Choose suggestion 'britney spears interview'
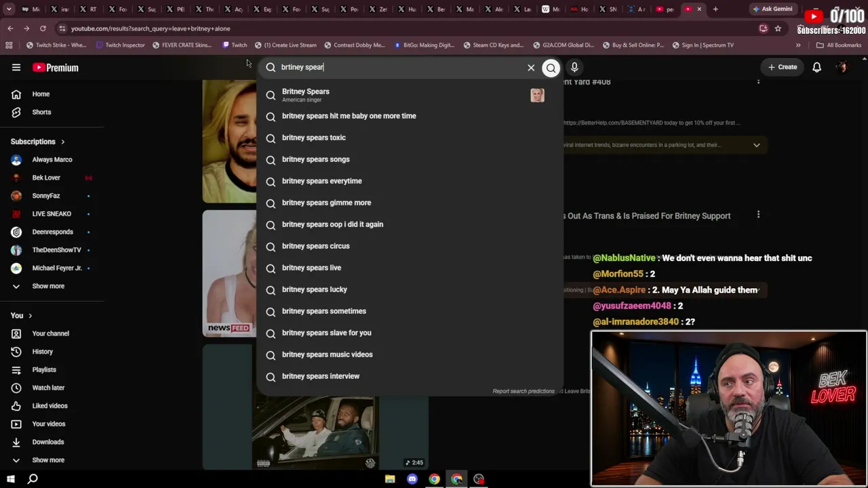 (410, 376)
